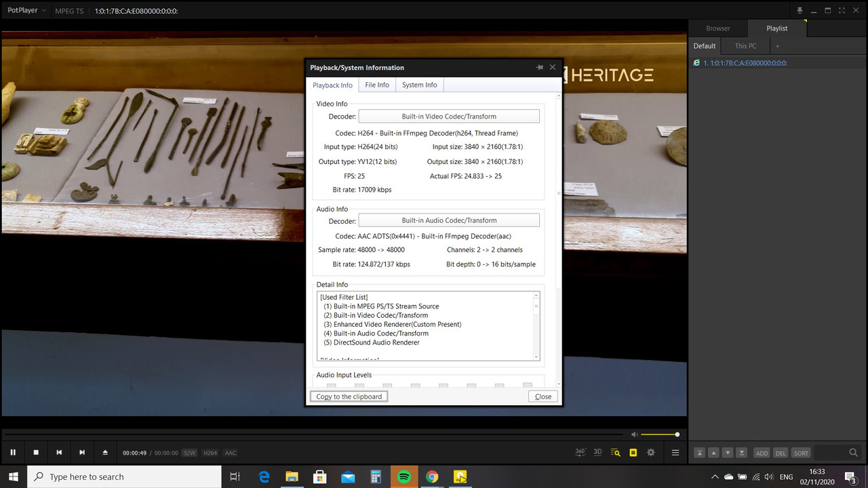Open the Playback Info tab
The height and width of the screenshot is (488, 868).
(x=332, y=85)
